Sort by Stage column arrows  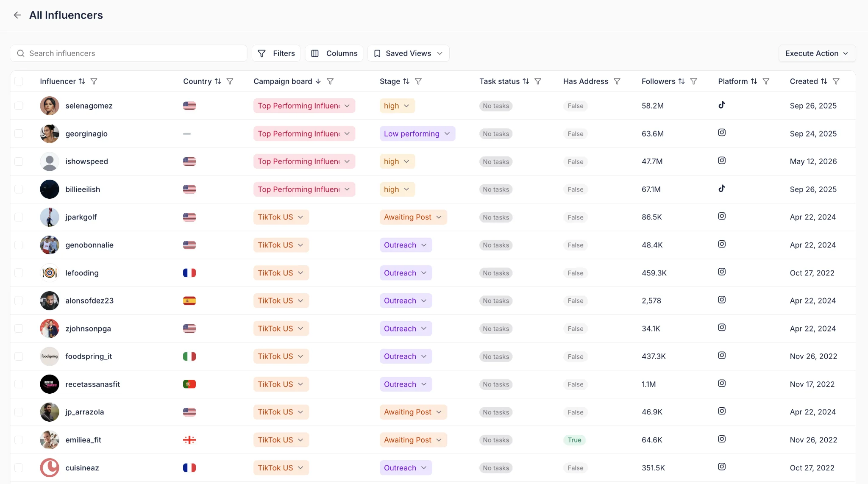coord(406,81)
